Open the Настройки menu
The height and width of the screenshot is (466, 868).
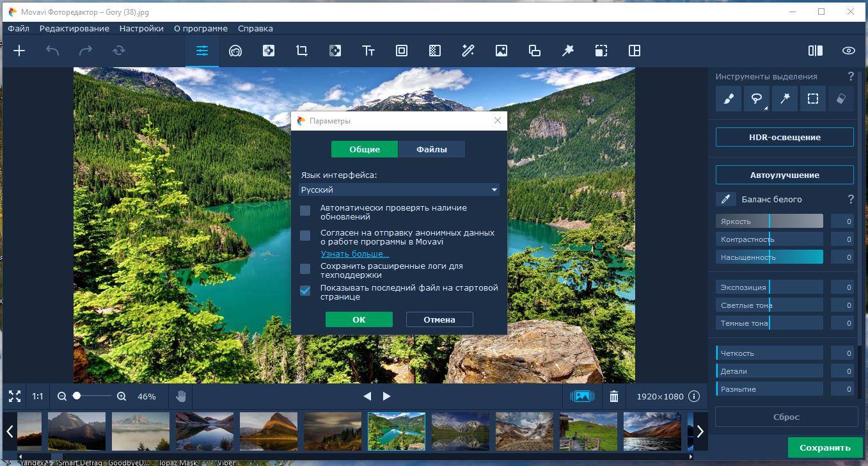click(x=141, y=28)
